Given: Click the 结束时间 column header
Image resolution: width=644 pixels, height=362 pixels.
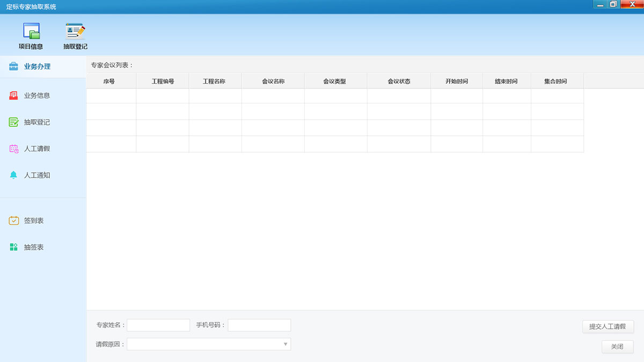Looking at the screenshot, I should (507, 81).
